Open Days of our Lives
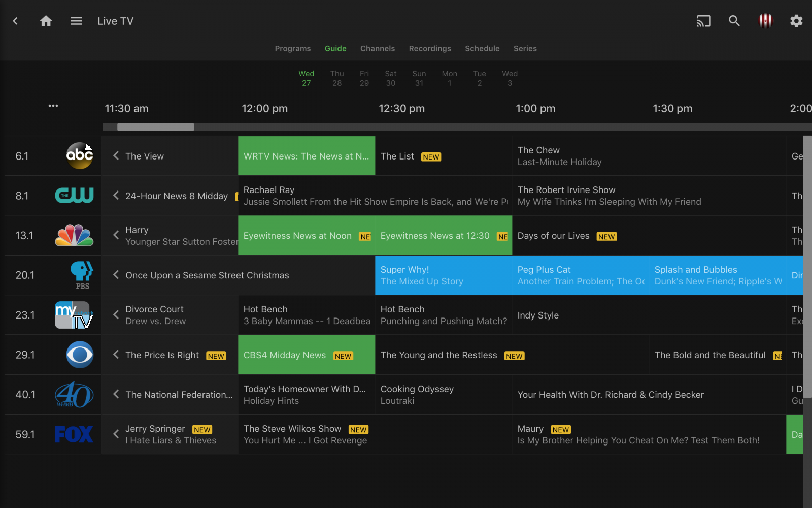The image size is (812, 508). tap(649, 235)
